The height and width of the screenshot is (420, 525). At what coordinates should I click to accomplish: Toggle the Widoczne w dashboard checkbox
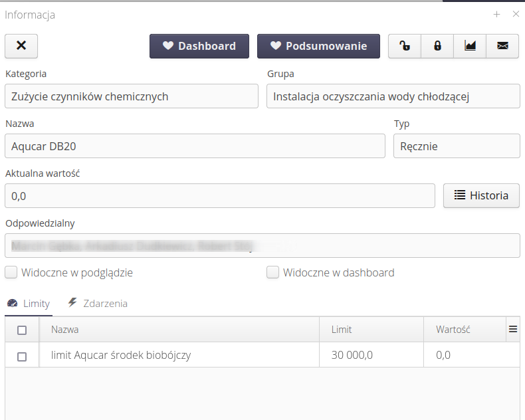[x=272, y=272]
